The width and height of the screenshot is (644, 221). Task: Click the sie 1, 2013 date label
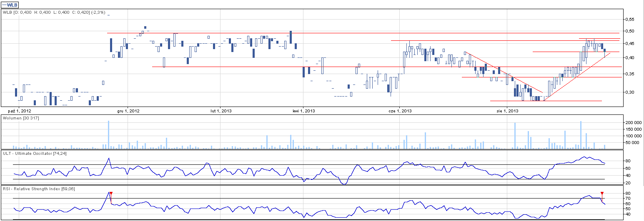click(507, 111)
